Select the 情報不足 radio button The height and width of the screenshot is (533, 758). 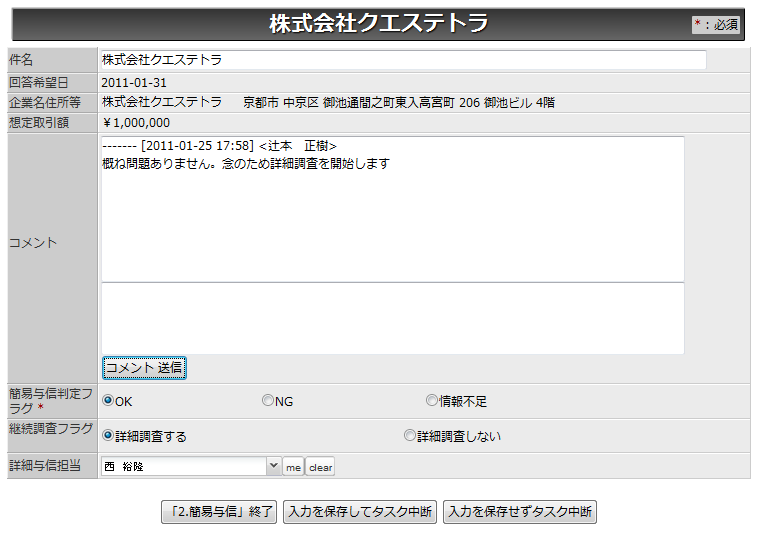coord(432,401)
